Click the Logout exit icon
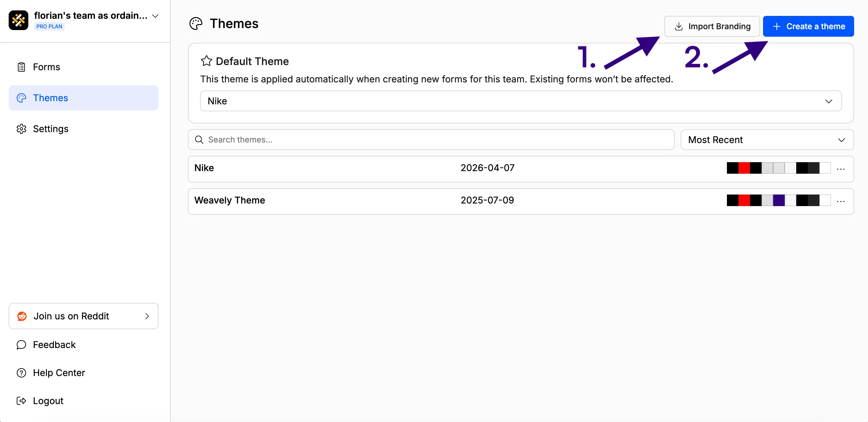Screen dimensions: 868x422 coord(21,400)
